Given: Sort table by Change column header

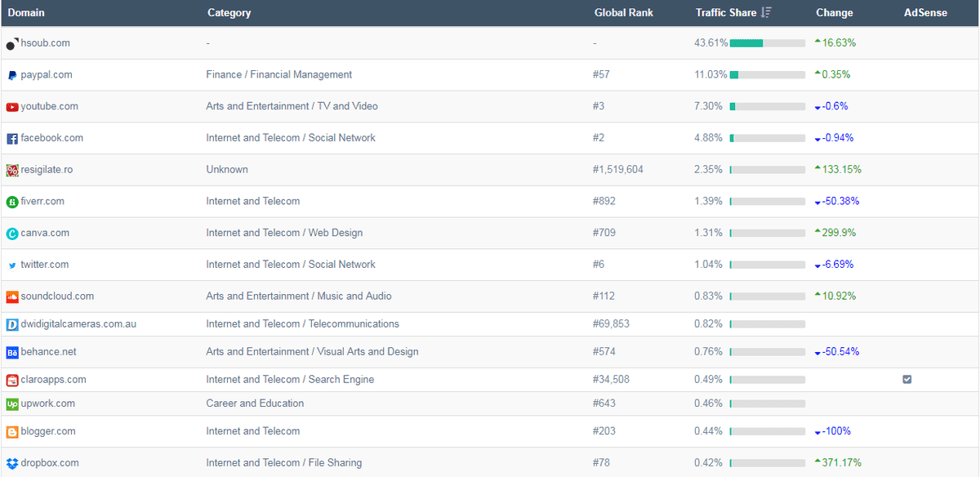Looking at the screenshot, I should tap(834, 13).
